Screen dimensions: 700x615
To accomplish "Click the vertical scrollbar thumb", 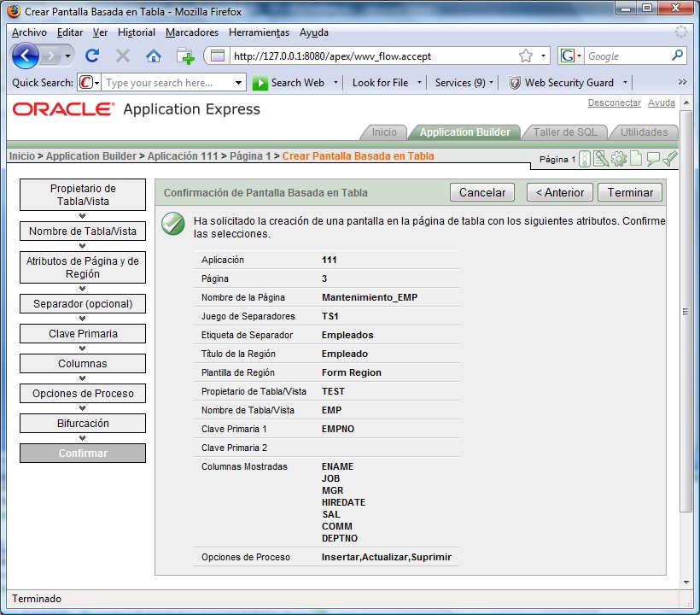I will click(685, 311).
